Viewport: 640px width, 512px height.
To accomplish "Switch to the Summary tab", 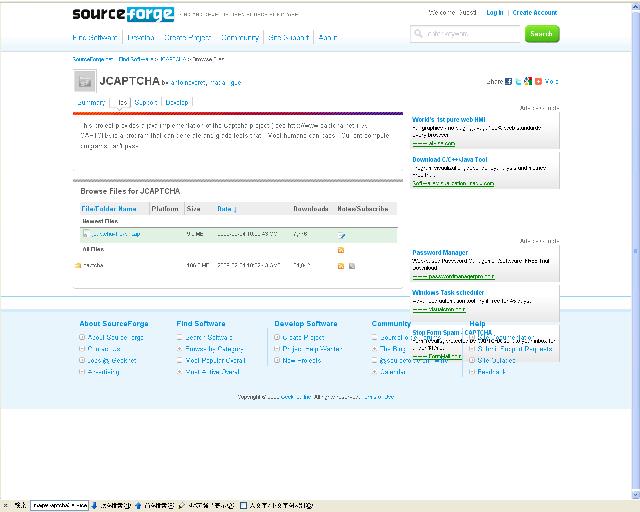I will 91,102.
